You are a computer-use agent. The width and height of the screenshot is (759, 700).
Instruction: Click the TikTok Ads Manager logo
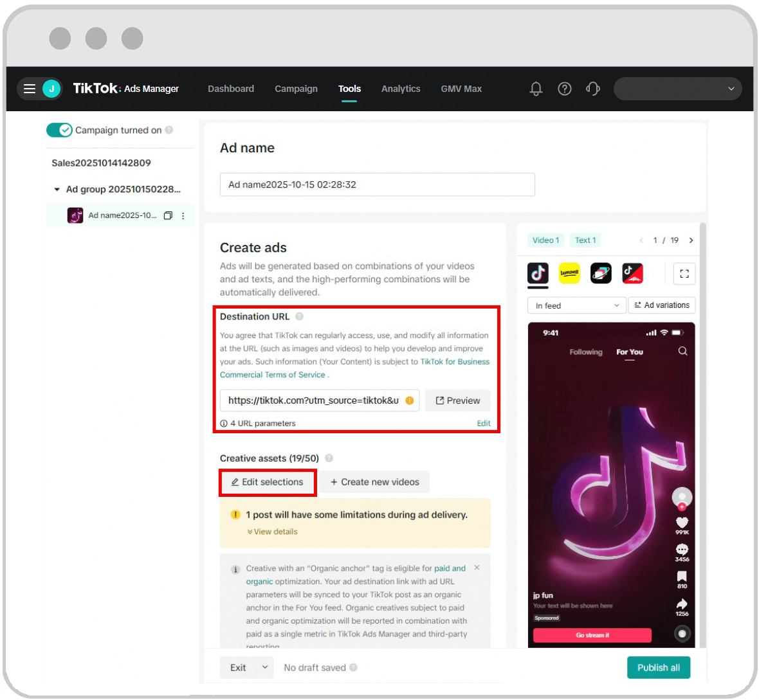126,89
